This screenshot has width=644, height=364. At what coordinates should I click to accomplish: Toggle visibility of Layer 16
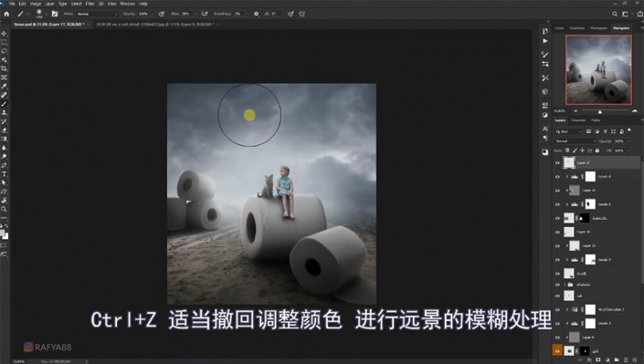click(557, 232)
